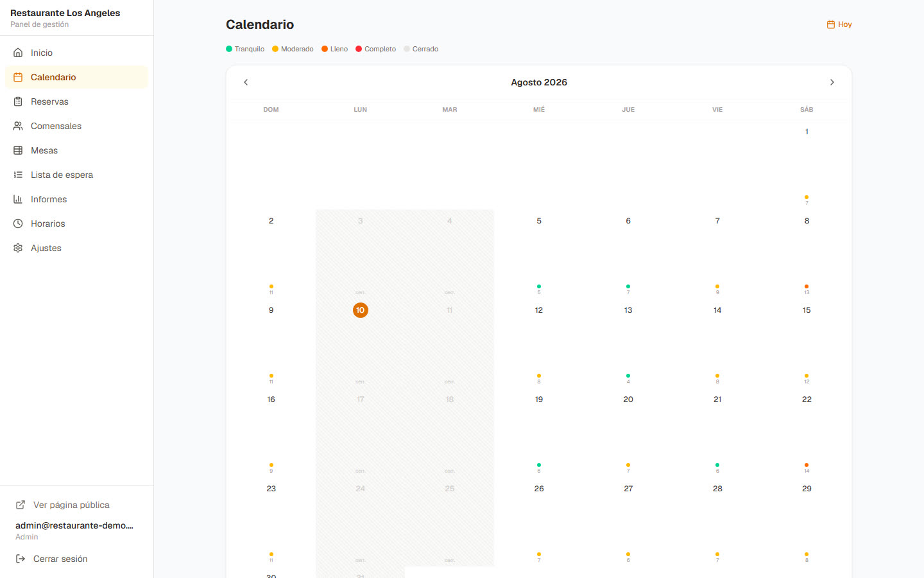The image size is (924, 578).
Task: Click the Ajustes gear icon
Action: 18,248
